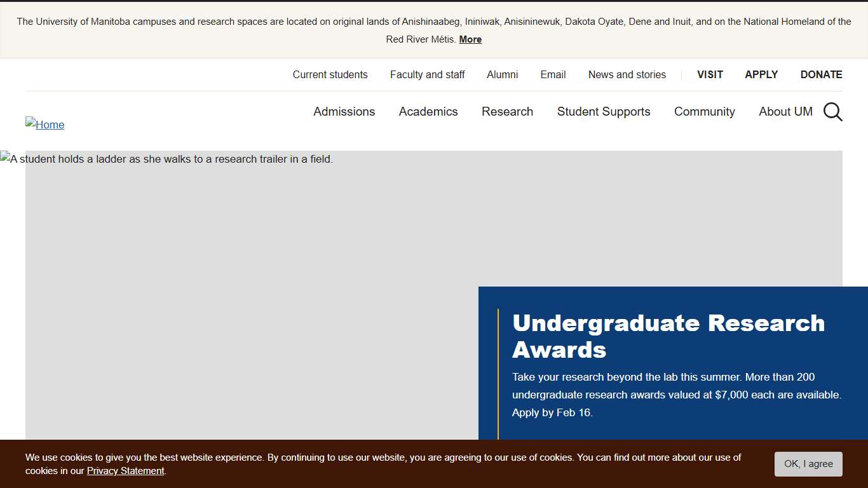This screenshot has height=488, width=868.
Task: Click the OK, I agree button
Action: click(808, 464)
